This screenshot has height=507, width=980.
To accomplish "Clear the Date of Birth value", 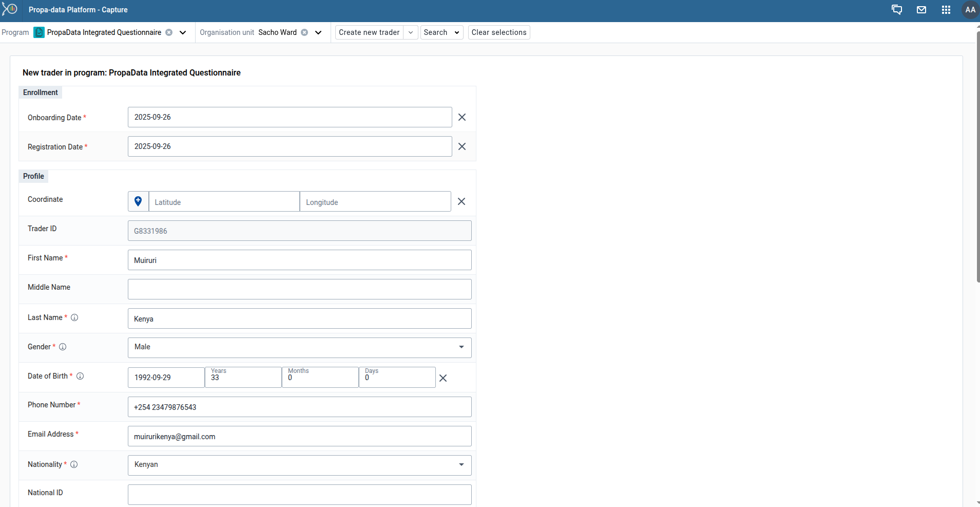I will click(443, 378).
